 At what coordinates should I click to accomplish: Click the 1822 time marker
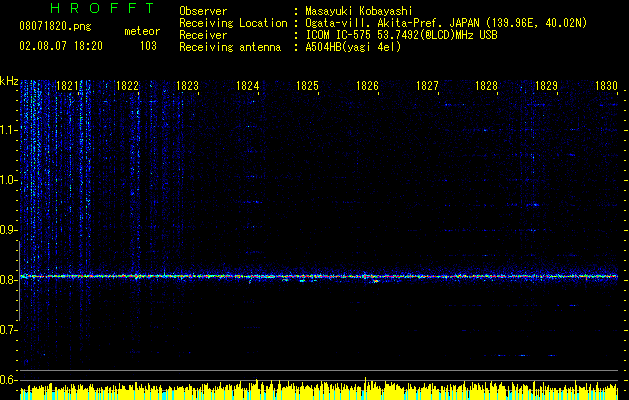pyautogui.click(x=127, y=86)
